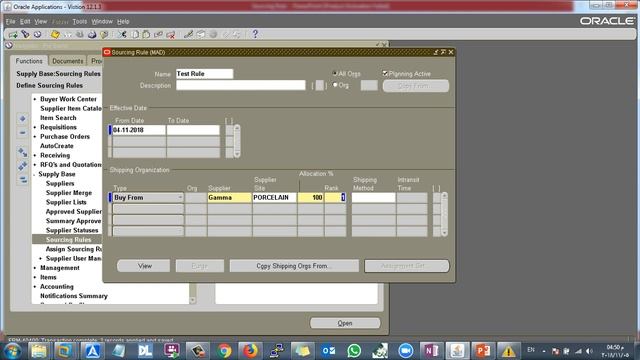Expand the Supplier User Management node
This screenshot has width=640, height=360.
click(x=40, y=259)
